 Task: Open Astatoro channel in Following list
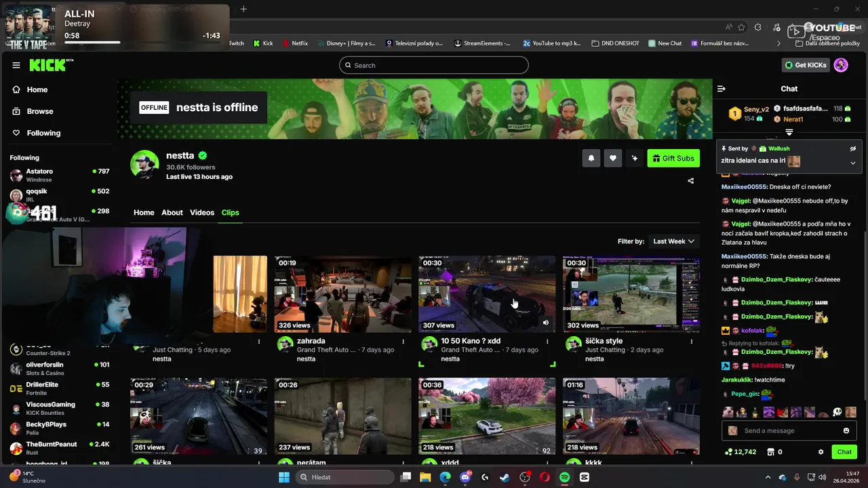pos(60,175)
